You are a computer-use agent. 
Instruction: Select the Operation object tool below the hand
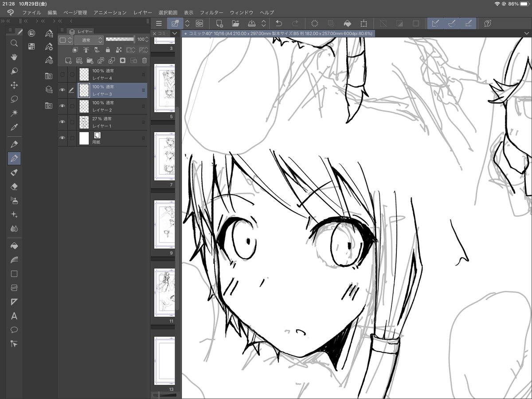(14, 71)
